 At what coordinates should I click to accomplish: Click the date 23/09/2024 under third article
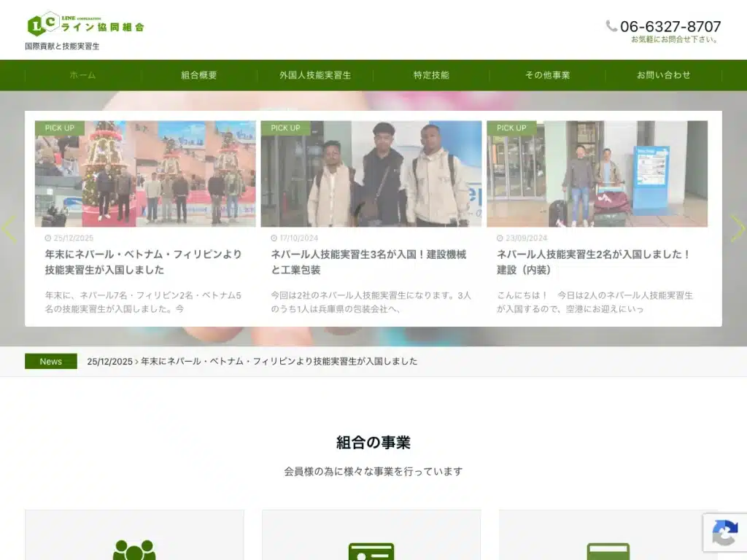click(x=527, y=238)
